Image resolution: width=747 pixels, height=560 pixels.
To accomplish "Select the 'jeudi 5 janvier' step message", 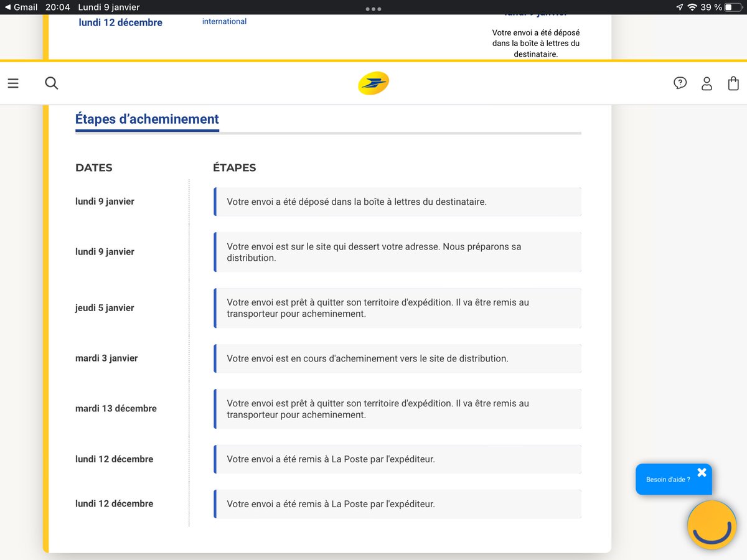I will coord(398,308).
